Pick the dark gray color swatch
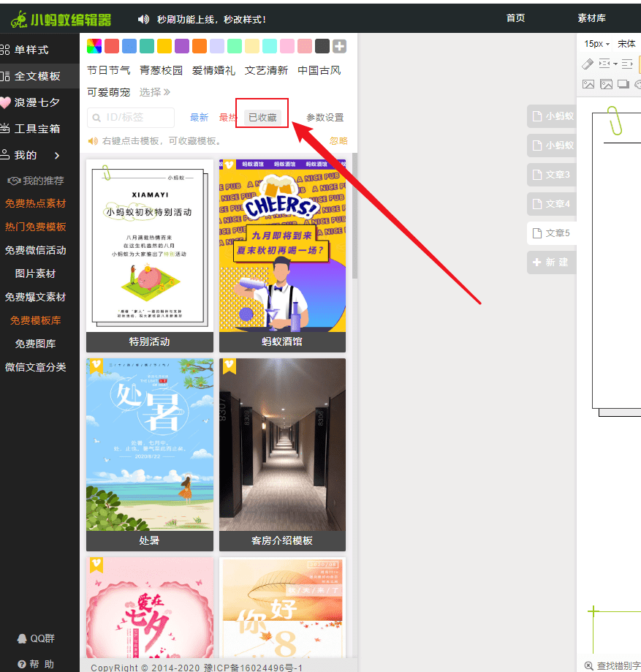The width and height of the screenshot is (641, 672). [x=322, y=46]
